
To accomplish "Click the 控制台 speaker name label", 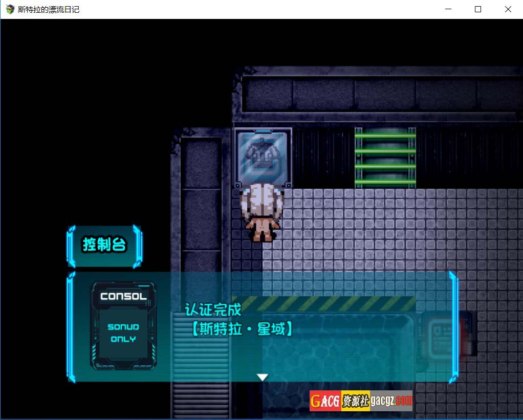I will (x=104, y=245).
